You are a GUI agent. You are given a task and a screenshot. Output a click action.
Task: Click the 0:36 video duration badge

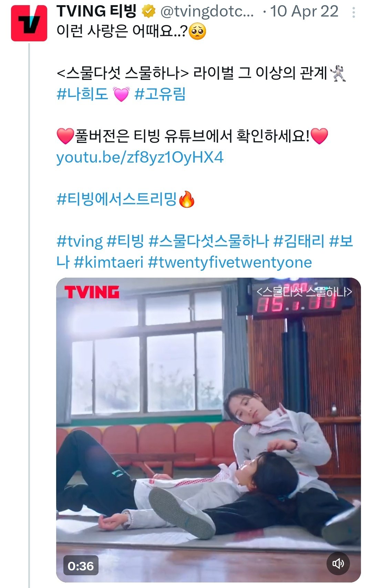point(81,566)
